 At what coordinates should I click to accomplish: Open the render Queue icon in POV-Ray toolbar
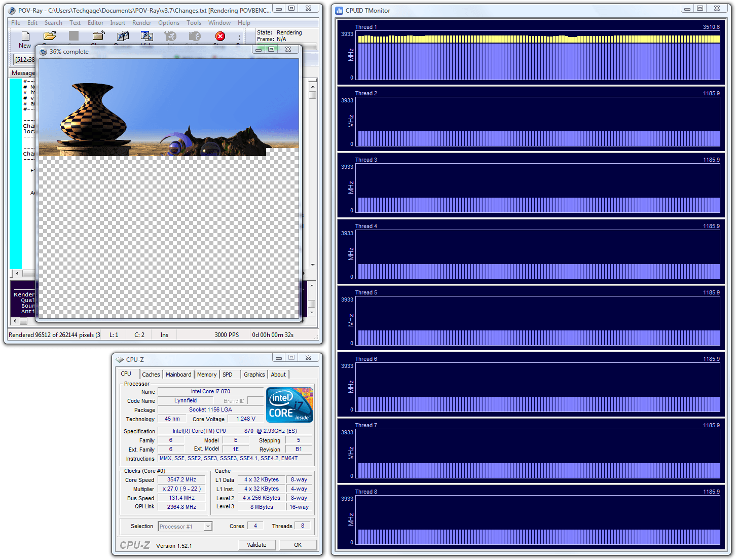(x=123, y=36)
